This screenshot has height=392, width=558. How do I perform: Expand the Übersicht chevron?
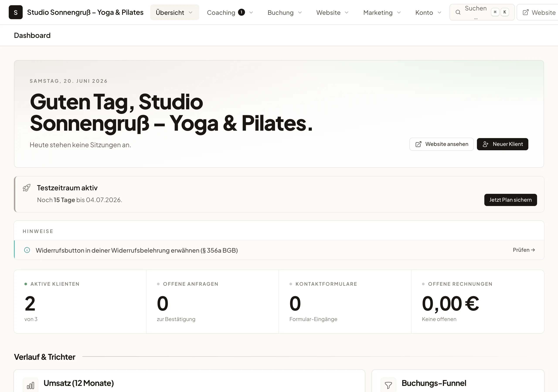click(x=191, y=12)
